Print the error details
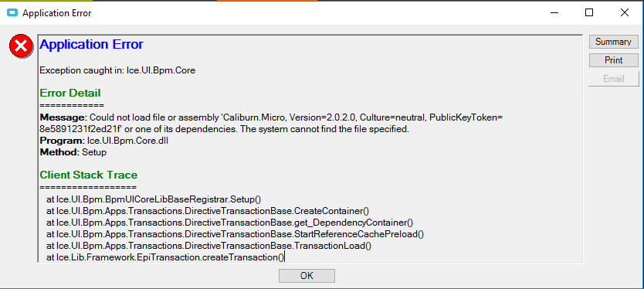 (614, 60)
